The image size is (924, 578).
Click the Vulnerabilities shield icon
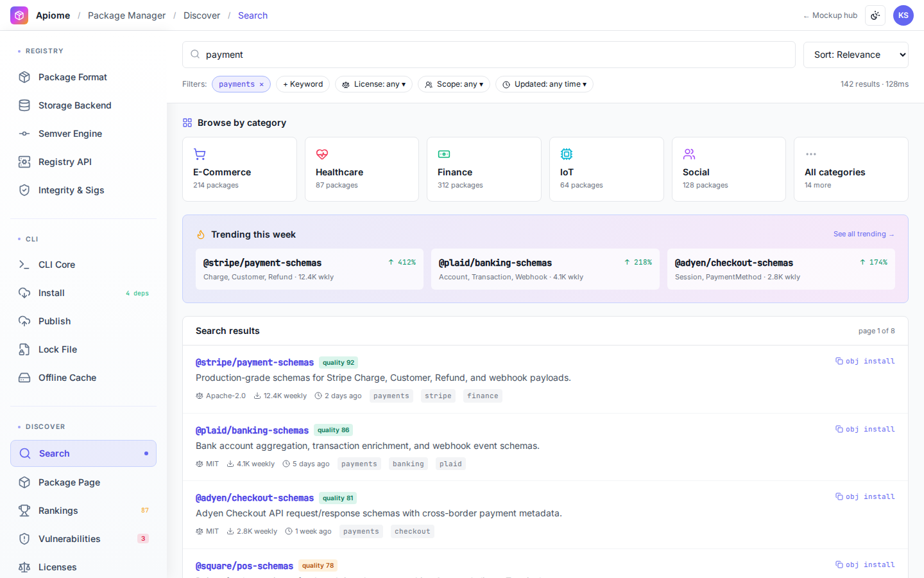tap(24, 539)
